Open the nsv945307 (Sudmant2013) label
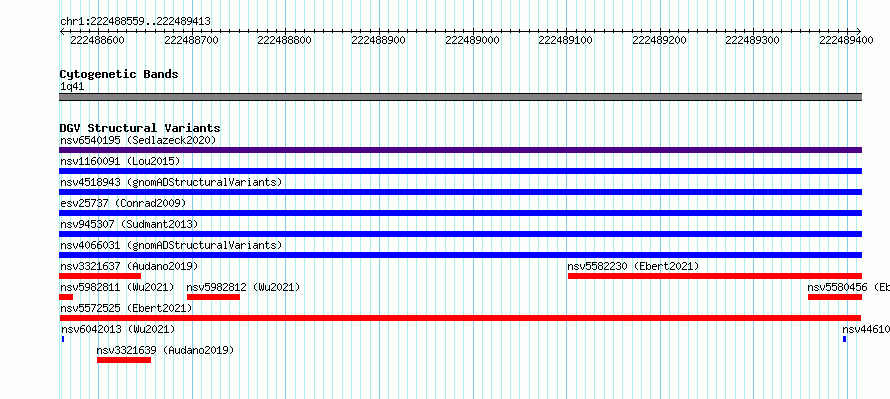Screen dimensions: 890x399 click(x=129, y=224)
